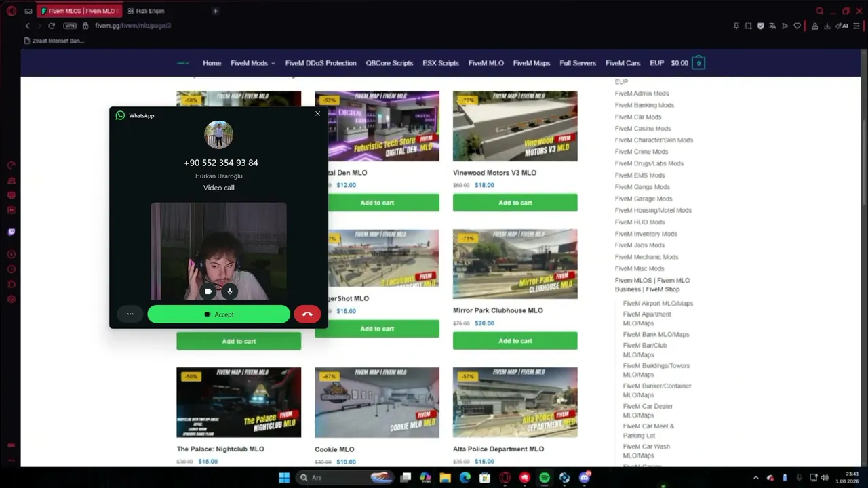Turn off camera in WhatsApp call preview
Viewport: 868px width, 488px height.
(208, 291)
